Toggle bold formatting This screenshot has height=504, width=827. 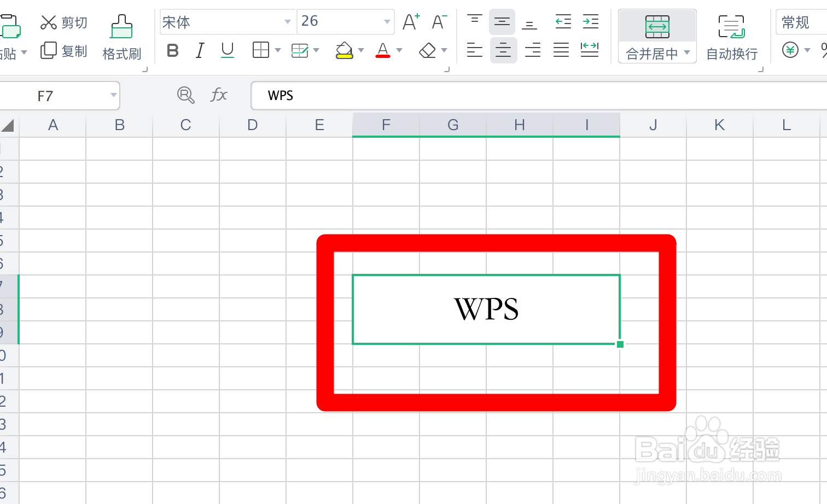(173, 50)
